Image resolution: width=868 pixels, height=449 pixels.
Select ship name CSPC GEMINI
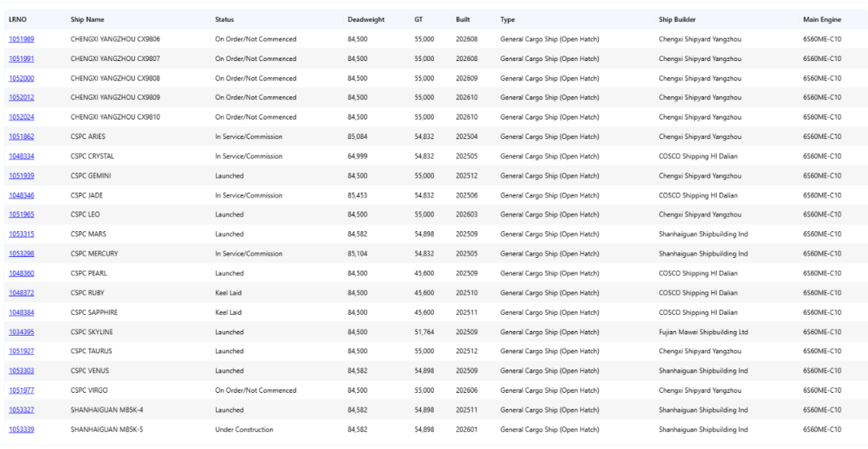coord(92,176)
